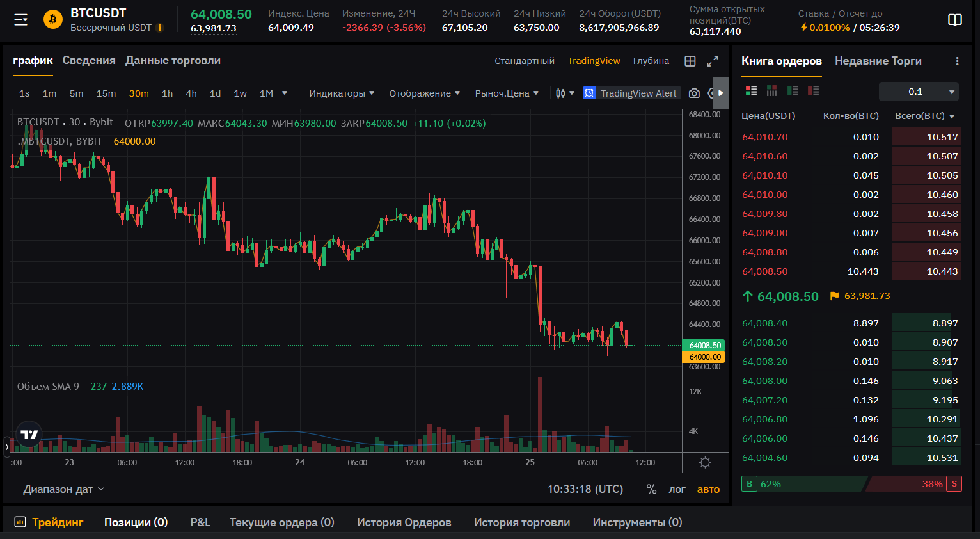980x539 pixels.
Task: Click ask price 64,010.70 row
Action: click(x=851, y=137)
